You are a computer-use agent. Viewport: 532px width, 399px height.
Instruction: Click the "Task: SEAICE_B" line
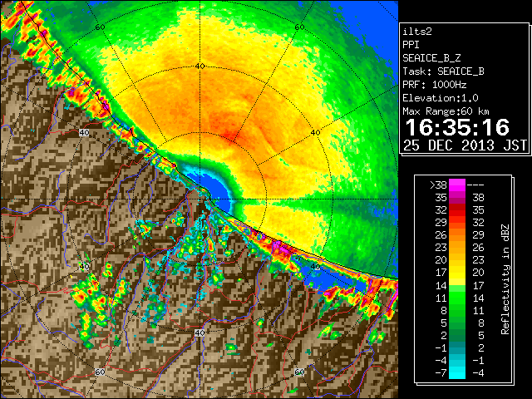[x=443, y=71]
